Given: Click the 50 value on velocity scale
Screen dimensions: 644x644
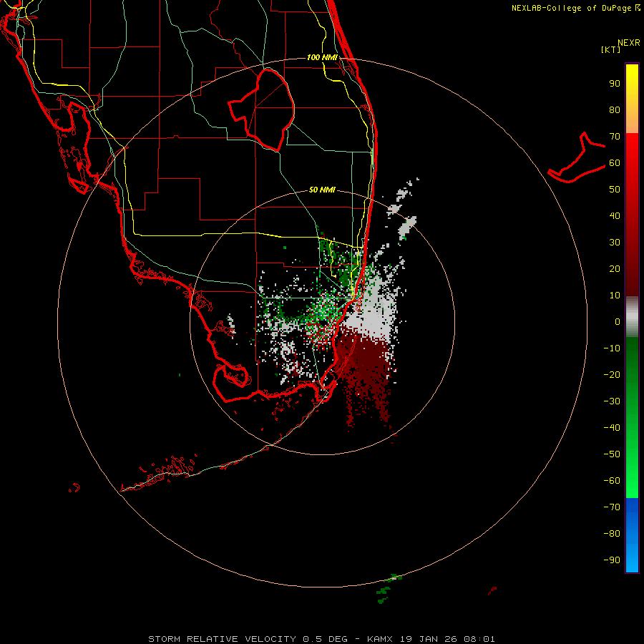Looking at the screenshot, I should click(x=615, y=190).
